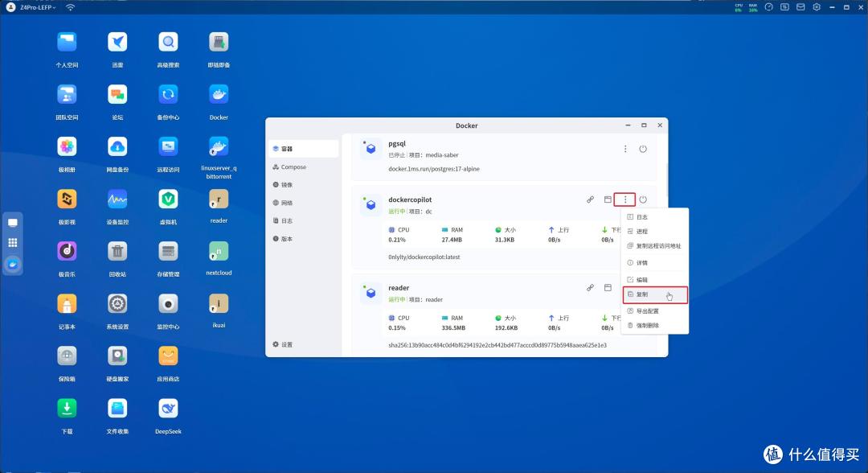Click the dockercopilot container name
Viewport: 868px width, 473px height.
410,199
